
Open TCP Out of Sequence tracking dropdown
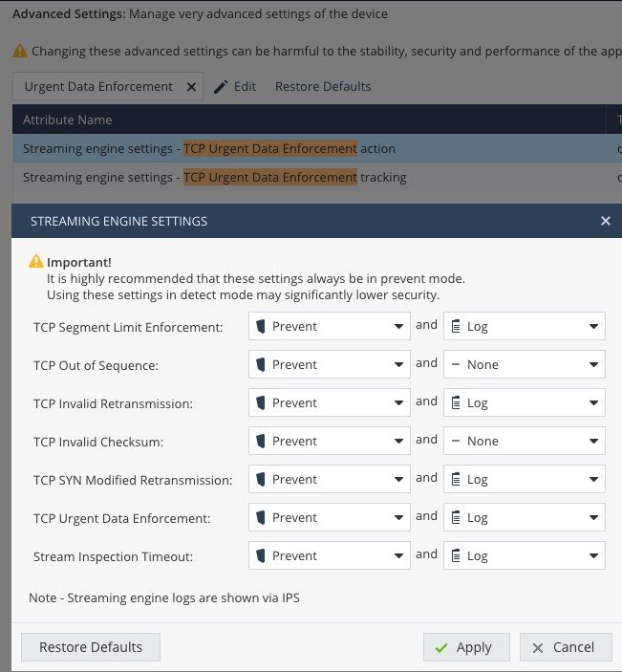click(x=525, y=364)
